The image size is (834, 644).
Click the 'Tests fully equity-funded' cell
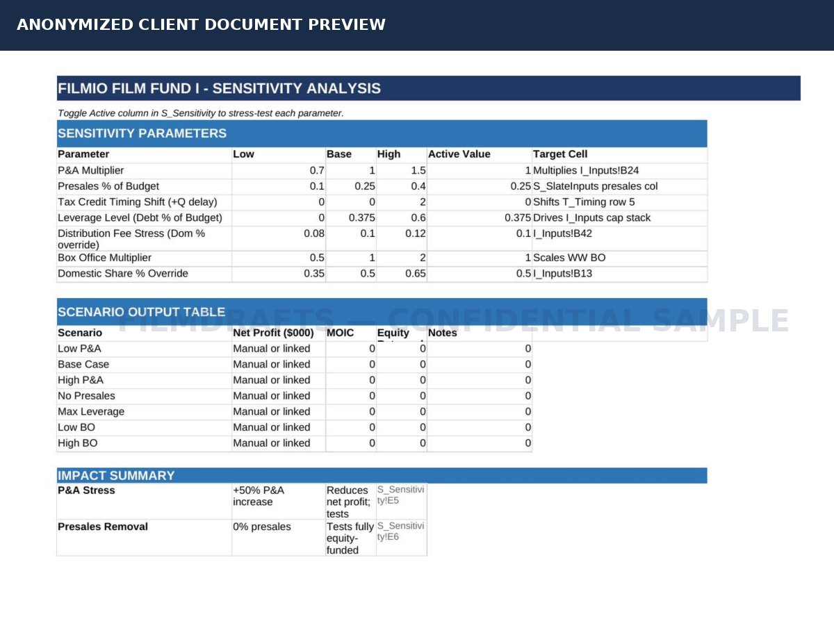350,538
